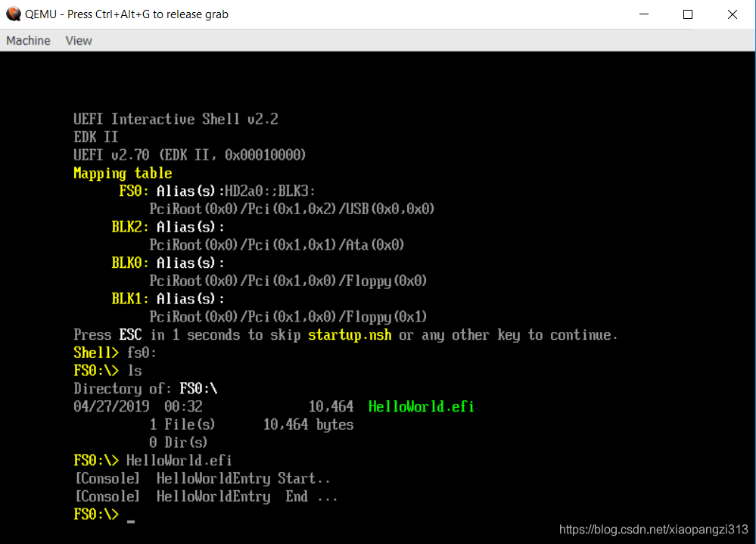Open the Machine menu
The width and height of the screenshot is (756, 544).
28,40
